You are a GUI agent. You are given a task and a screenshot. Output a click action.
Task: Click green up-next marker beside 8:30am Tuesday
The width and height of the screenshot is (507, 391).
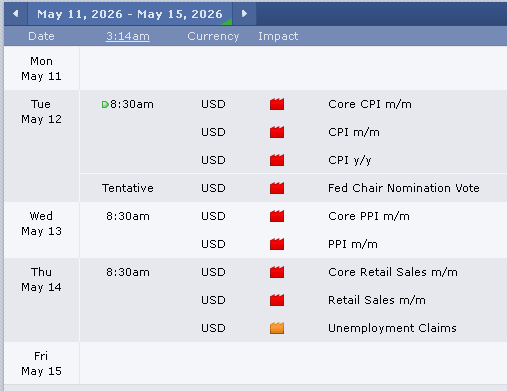[x=105, y=105]
